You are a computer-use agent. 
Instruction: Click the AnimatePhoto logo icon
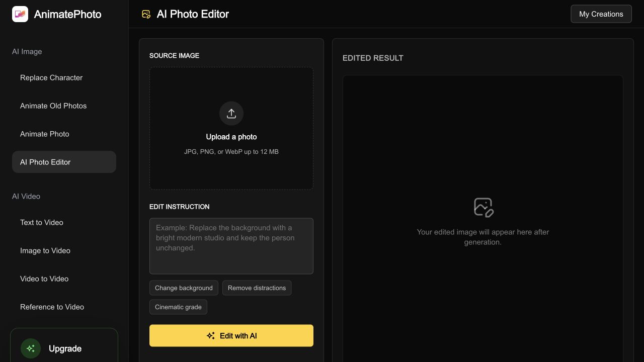coord(20,14)
